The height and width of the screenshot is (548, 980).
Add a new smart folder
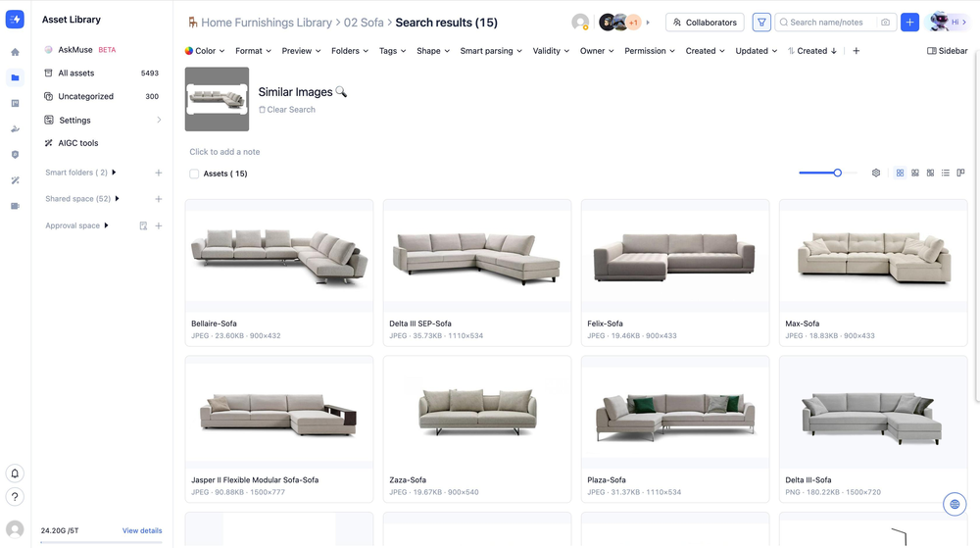point(159,173)
